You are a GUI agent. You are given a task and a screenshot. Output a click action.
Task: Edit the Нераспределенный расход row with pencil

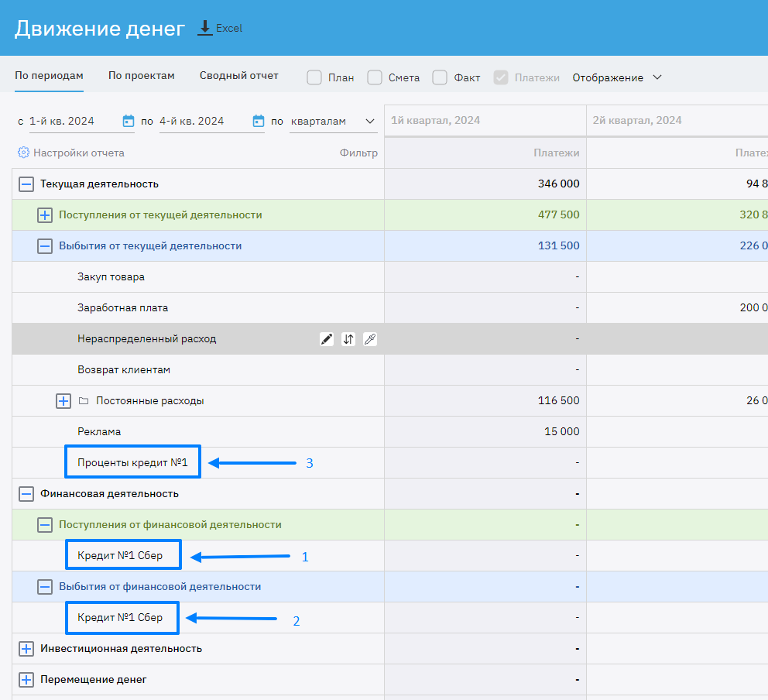[327, 338]
